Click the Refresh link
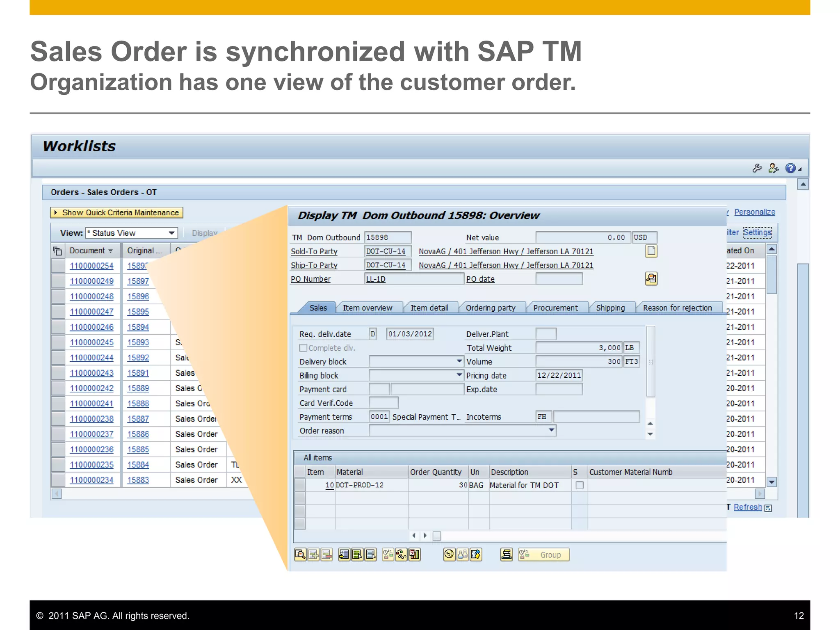Screen dimensions: 840x630 point(748,507)
